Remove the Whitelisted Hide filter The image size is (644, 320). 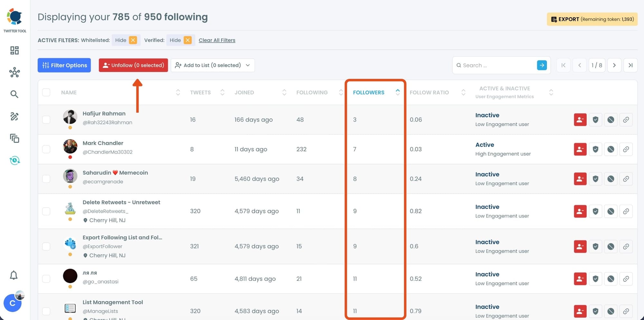[133, 40]
